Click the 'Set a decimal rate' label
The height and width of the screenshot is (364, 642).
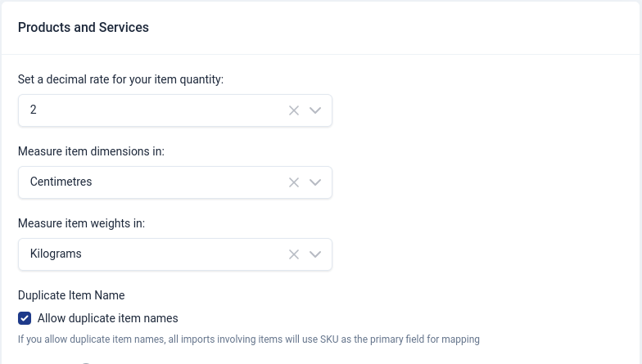(120, 80)
